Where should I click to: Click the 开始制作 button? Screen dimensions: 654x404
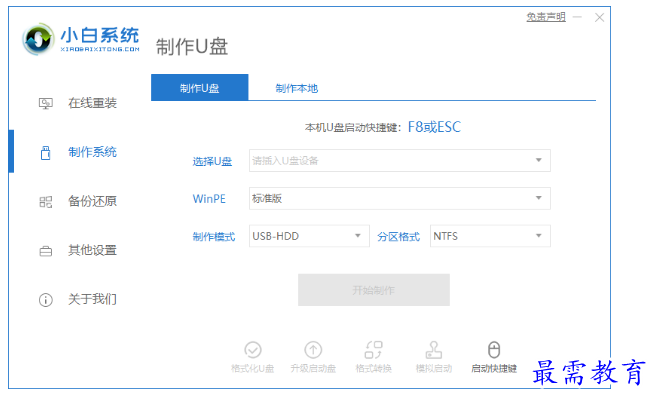click(374, 290)
